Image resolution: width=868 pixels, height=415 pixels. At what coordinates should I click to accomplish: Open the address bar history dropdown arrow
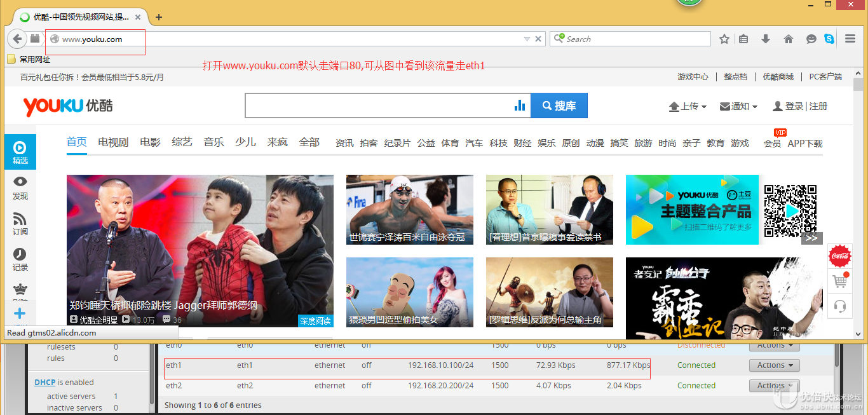click(526, 39)
